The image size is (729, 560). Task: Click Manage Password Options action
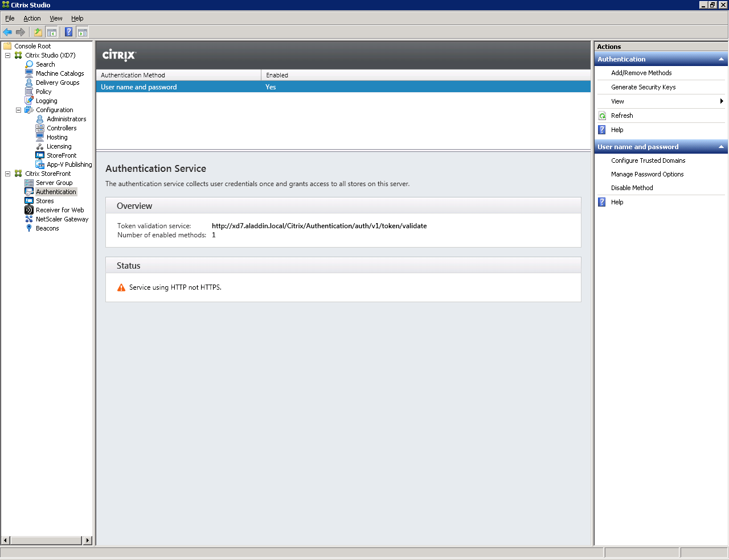coord(647,174)
